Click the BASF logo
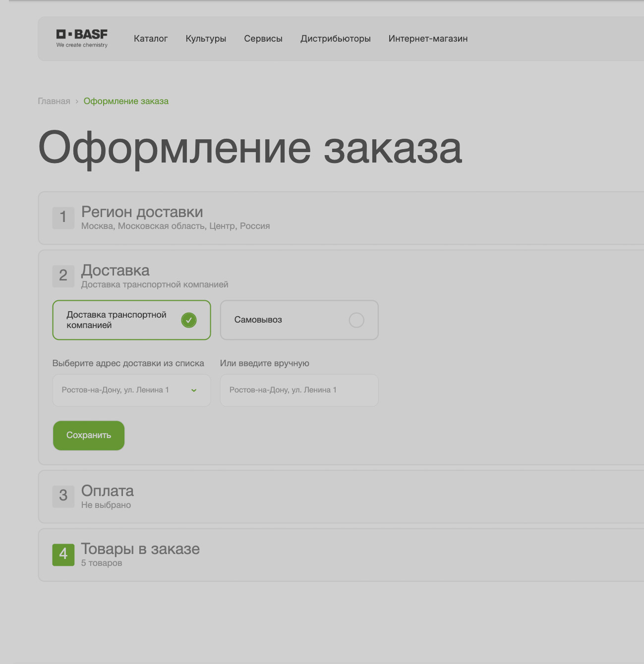 tap(82, 38)
